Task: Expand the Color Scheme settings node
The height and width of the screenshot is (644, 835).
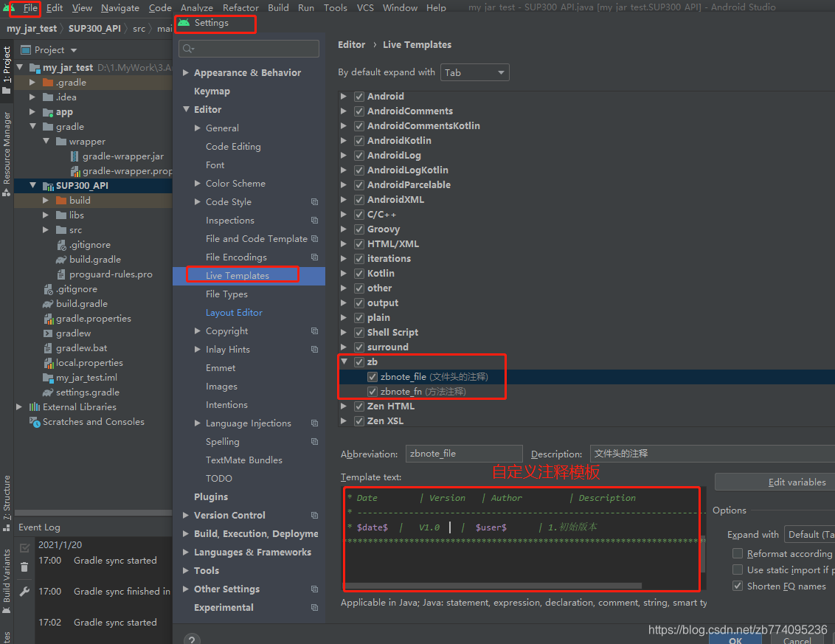Action: pyautogui.click(x=198, y=183)
